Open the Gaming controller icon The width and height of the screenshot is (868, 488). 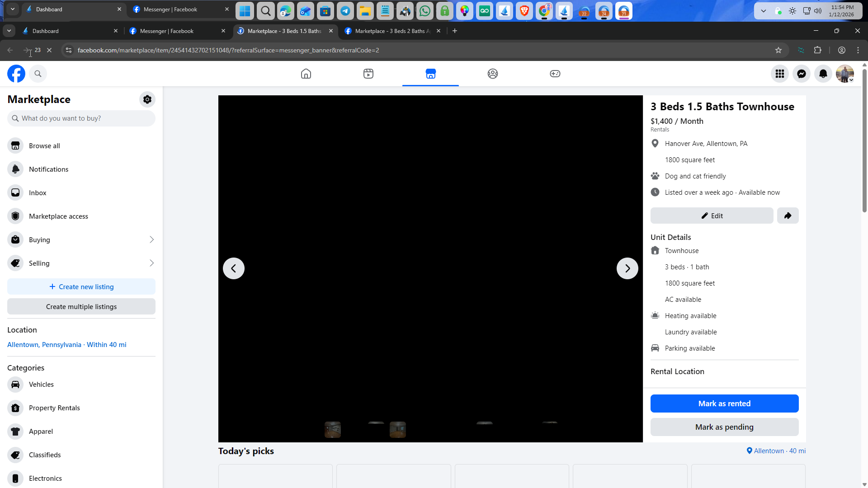[555, 74]
